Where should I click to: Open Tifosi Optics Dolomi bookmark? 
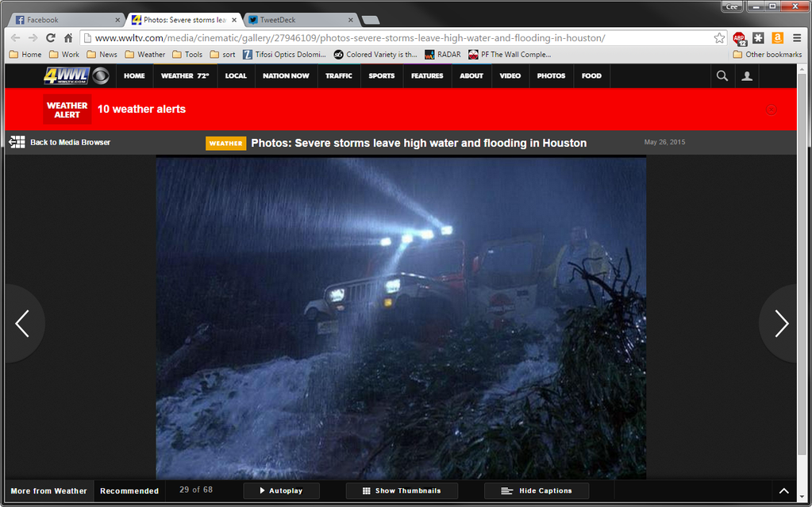pyautogui.click(x=284, y=55)
